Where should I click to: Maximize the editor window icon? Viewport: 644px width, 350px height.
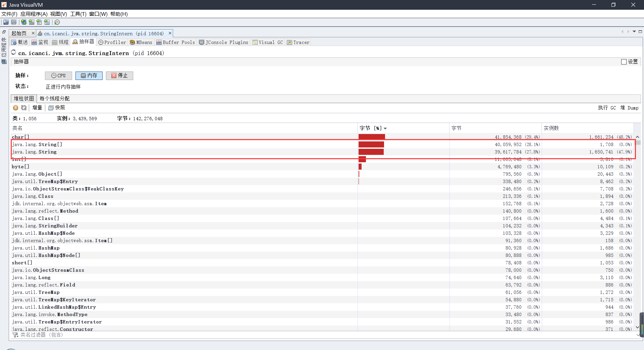click(640, 32)
